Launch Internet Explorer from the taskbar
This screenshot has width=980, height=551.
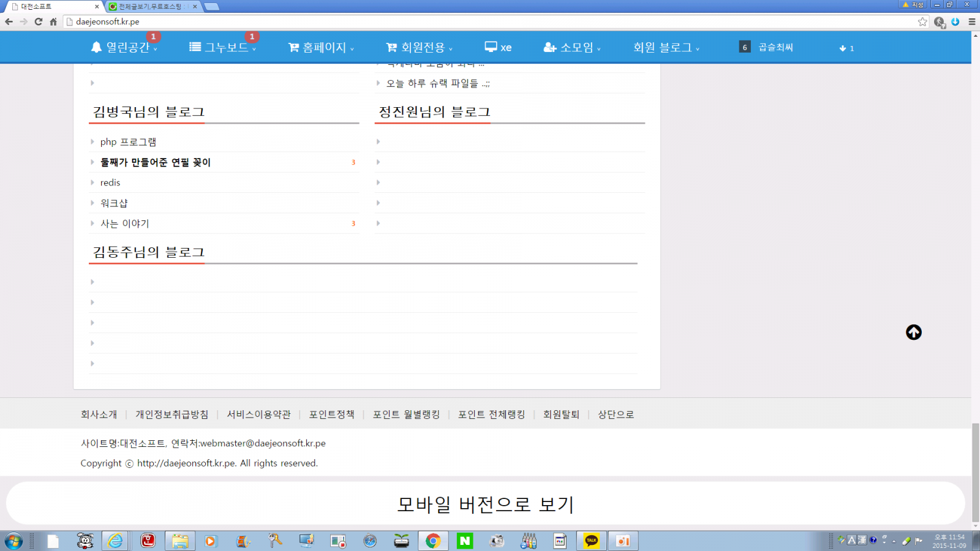115,541
